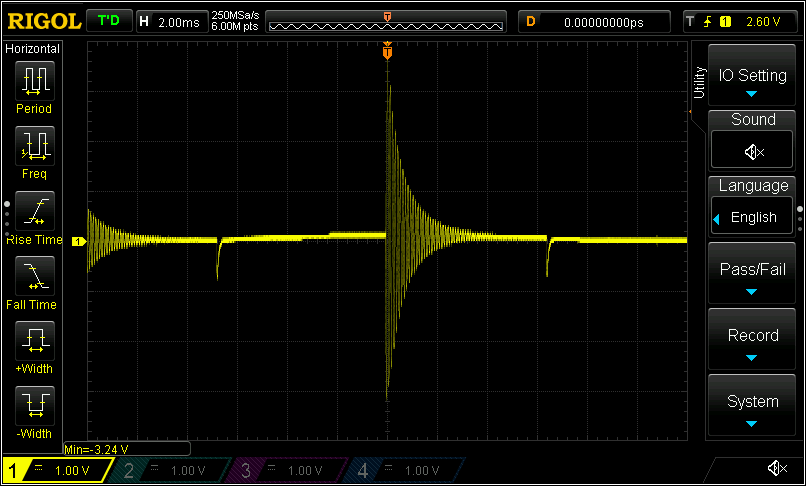806x486 pixels.
Task: Click the T'D trigger status indicator
Action: point(109,21)
